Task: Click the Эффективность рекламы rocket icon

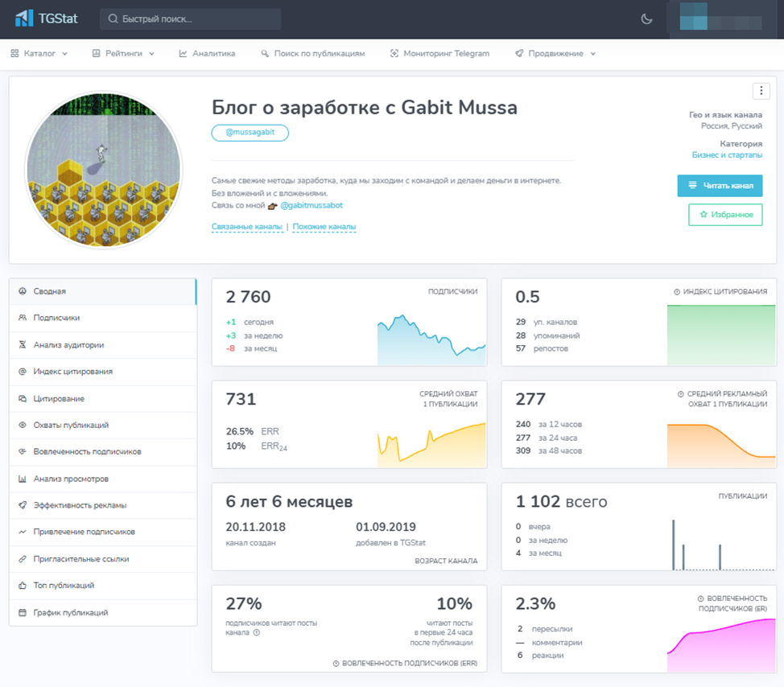Action: (x=22, y=505)
